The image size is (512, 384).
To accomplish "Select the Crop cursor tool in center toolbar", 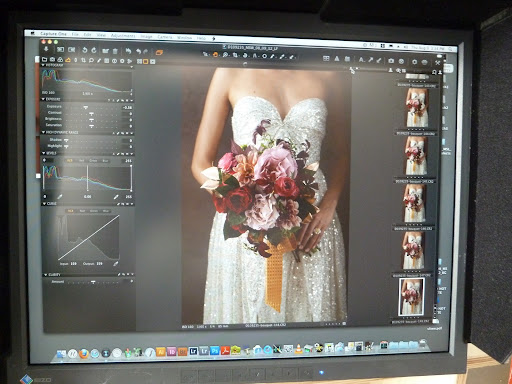I will point(235,55).
